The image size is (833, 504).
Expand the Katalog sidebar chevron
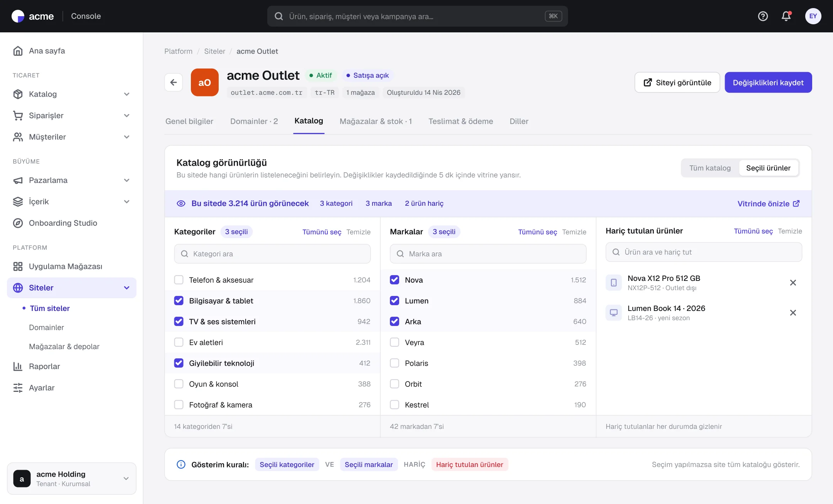(x=126, y=94)
